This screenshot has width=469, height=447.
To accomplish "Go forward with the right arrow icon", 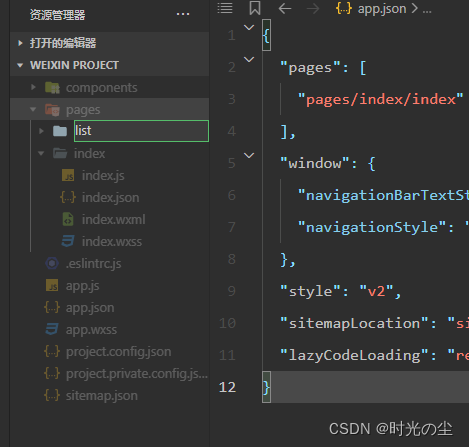I will 313,9.
